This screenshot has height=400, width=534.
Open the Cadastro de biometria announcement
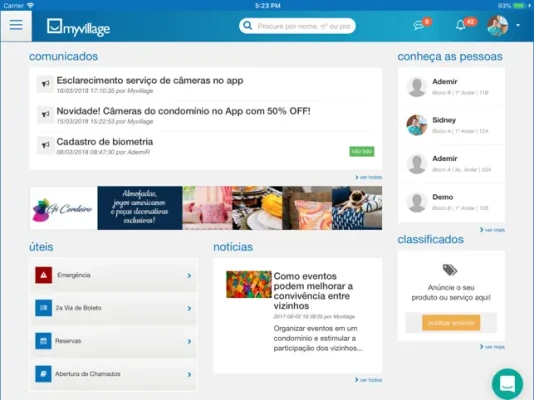point(105,142)
